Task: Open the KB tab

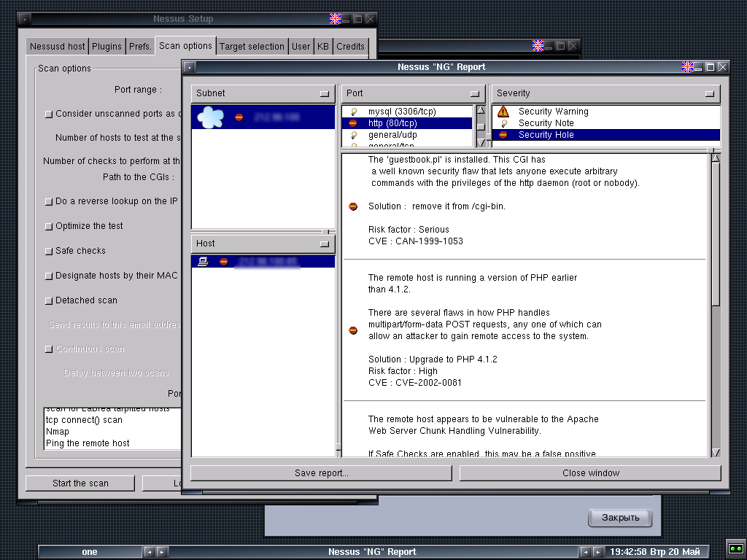Action: (323, 47)
